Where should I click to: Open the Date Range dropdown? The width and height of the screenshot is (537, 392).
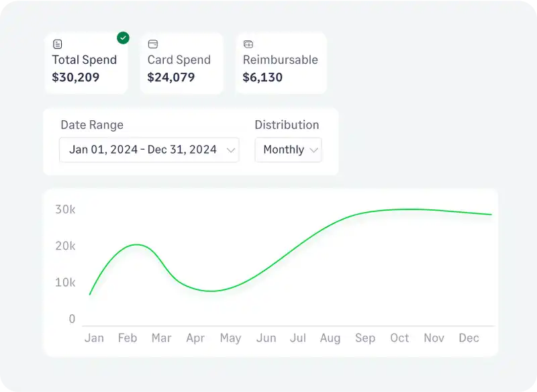coord(148,150)
